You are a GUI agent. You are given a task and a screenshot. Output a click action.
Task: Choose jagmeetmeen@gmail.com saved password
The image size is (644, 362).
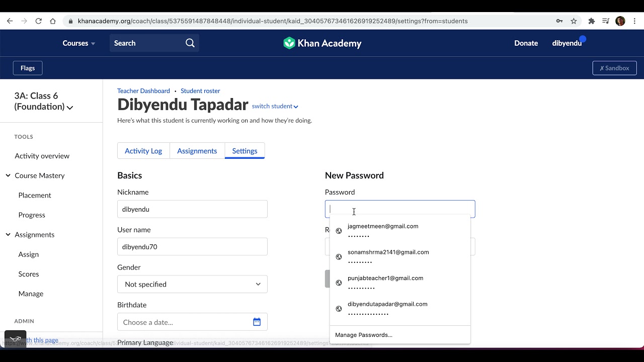(400, 231)
